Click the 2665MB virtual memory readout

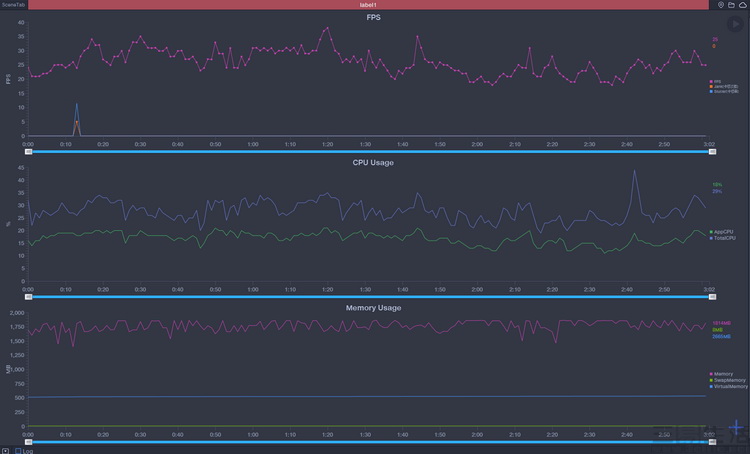tap(721, 337)
